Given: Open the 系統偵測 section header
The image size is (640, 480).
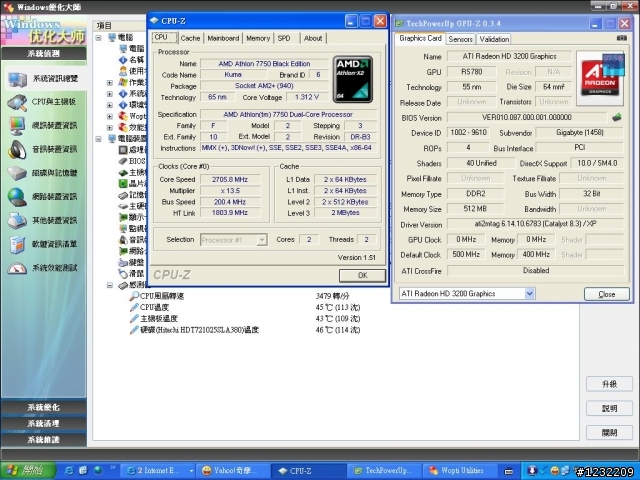Looking at the screenshot, I should coord(44,53).
